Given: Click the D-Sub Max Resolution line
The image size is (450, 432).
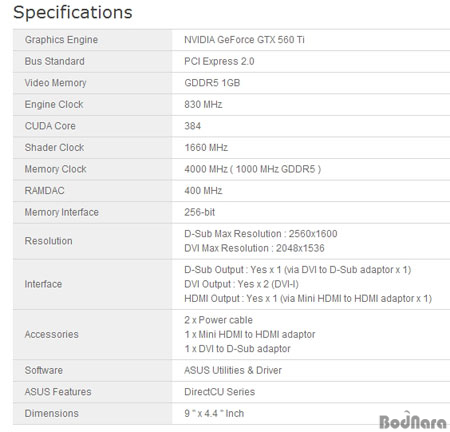Looking at the screenshot, I should pyautogui.click(x=261, y=234).
